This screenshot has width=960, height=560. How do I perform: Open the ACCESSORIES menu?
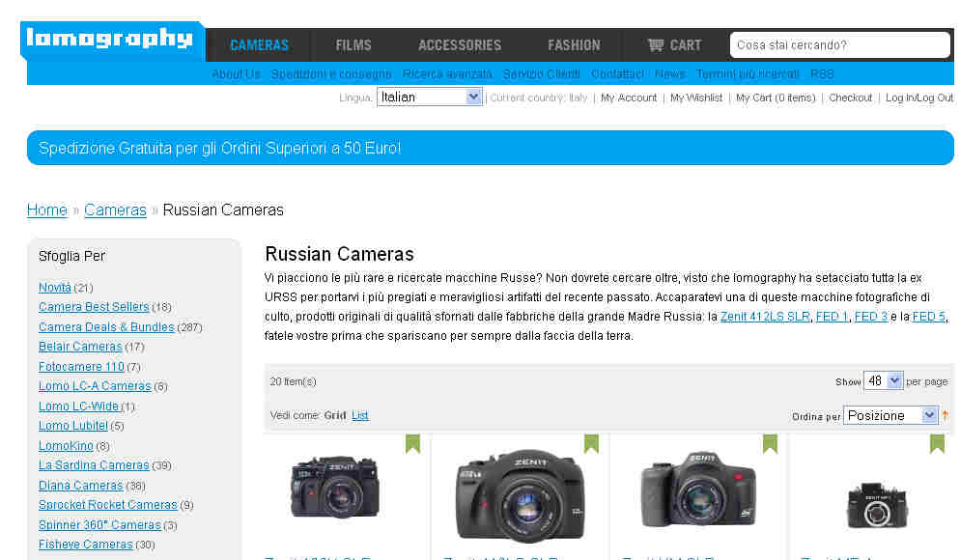[459, 44]
